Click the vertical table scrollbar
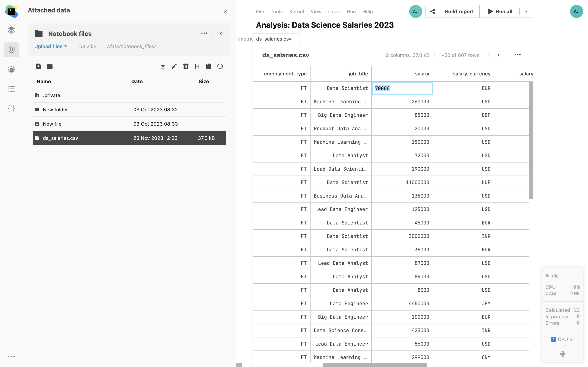588x367 pixels. click(x=531, y=140)
